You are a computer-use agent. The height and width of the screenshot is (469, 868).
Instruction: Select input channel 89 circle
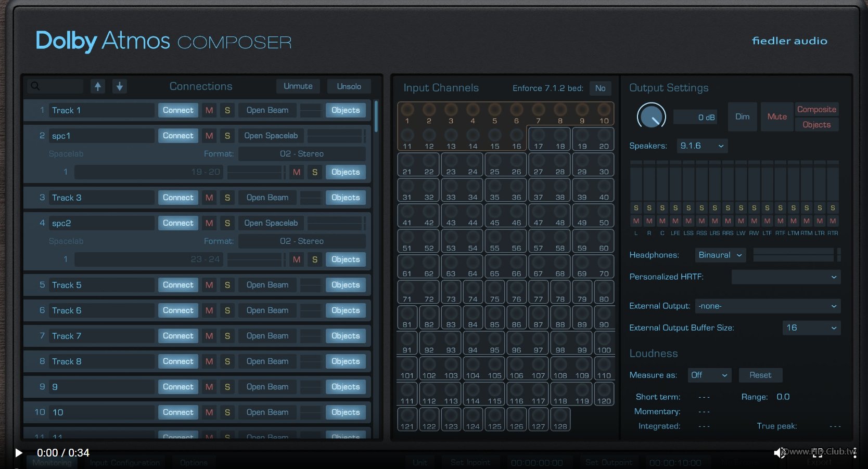582,314
